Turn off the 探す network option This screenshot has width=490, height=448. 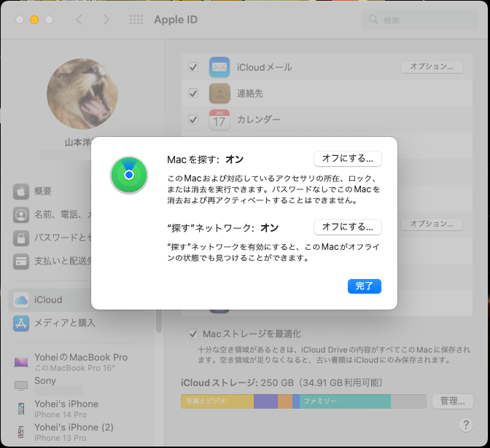[348, 227]
